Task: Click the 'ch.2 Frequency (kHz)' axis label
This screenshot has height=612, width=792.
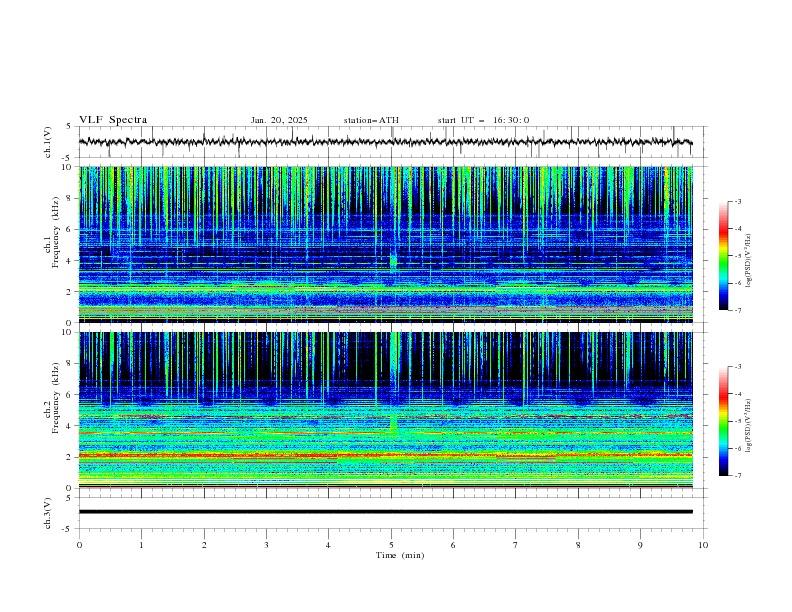Action: tap(52, 398)
